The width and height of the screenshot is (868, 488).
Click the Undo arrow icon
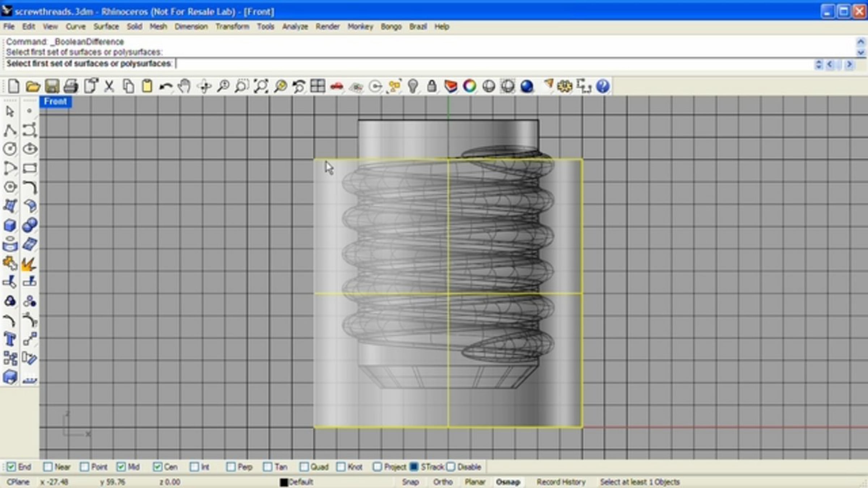(166, 86)
